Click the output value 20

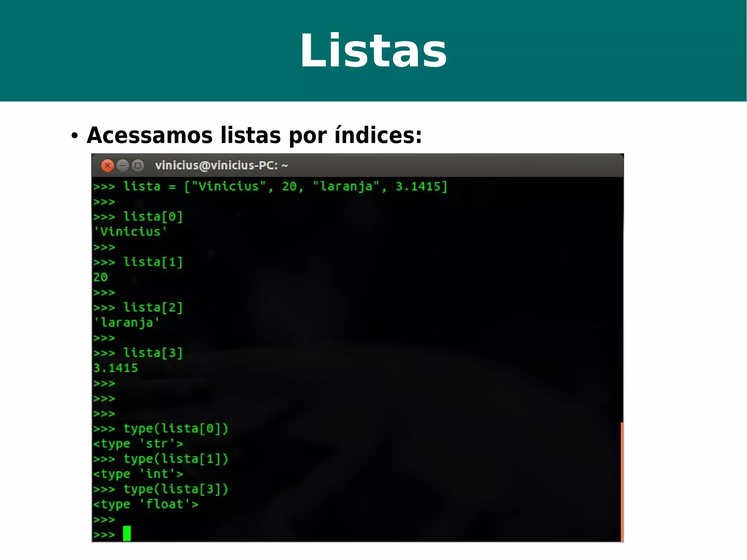[100, 277]
